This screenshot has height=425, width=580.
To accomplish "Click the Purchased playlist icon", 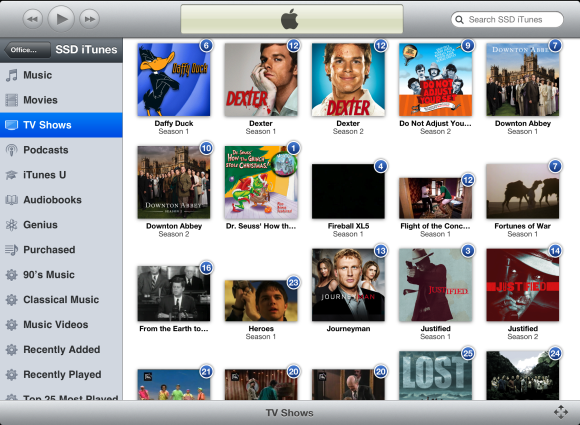I will click(11, 250).
